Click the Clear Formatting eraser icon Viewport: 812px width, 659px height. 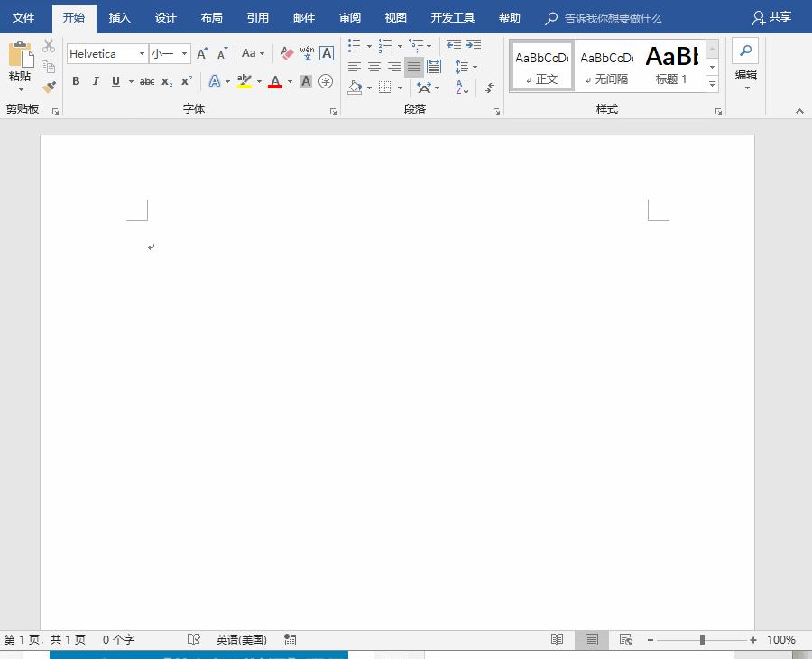pos(287,54)
